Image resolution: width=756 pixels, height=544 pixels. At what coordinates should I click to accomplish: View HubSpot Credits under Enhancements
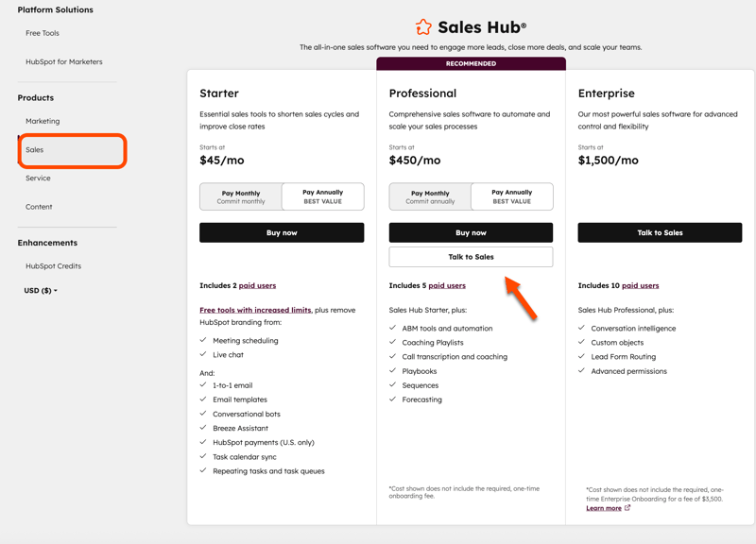click(52, 265)
